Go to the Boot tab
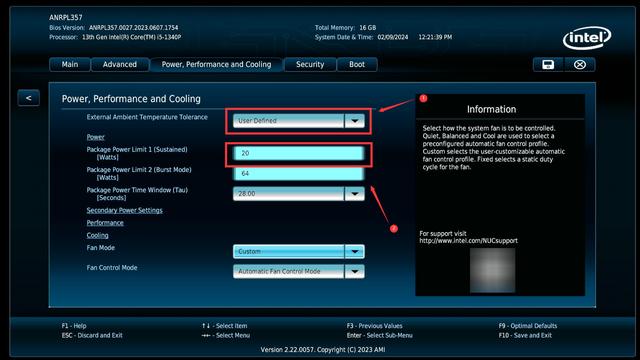 (x=357, y=64)
